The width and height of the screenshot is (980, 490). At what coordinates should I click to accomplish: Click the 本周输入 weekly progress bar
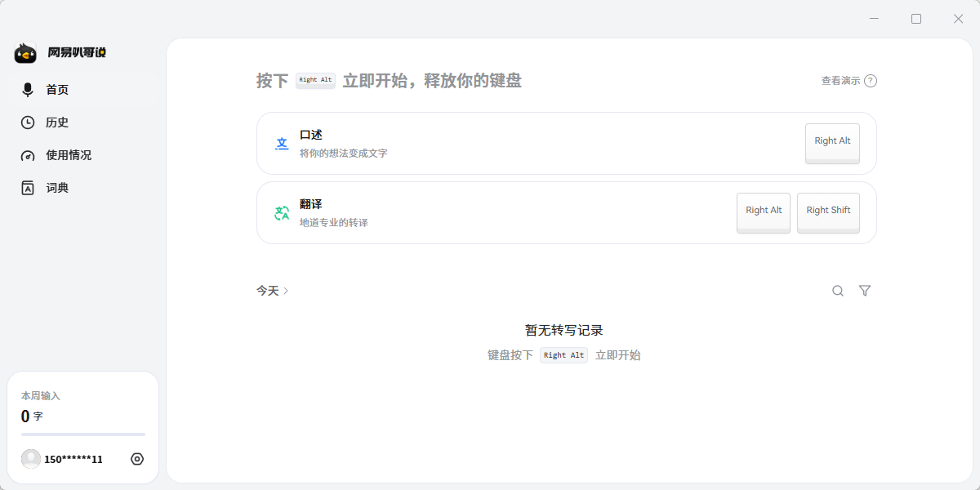click(83, 434)
